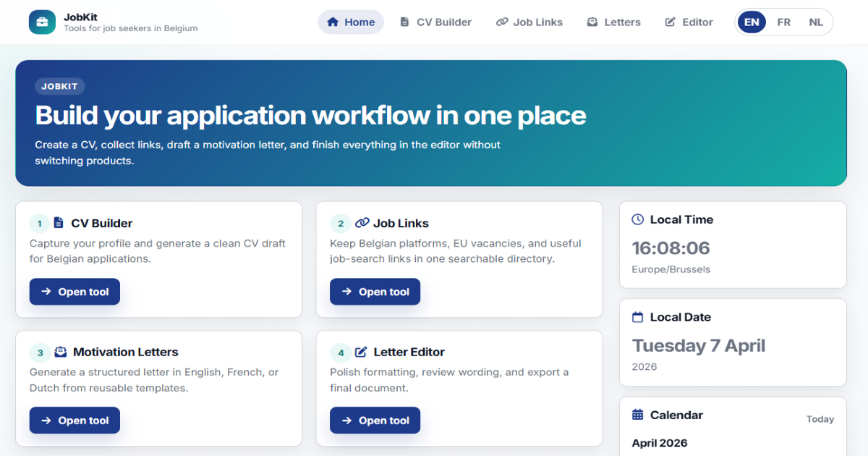Click the clipboard icon on CV Builder card
The width and height of the screenshot is (868, 456).
coord(59,223)
